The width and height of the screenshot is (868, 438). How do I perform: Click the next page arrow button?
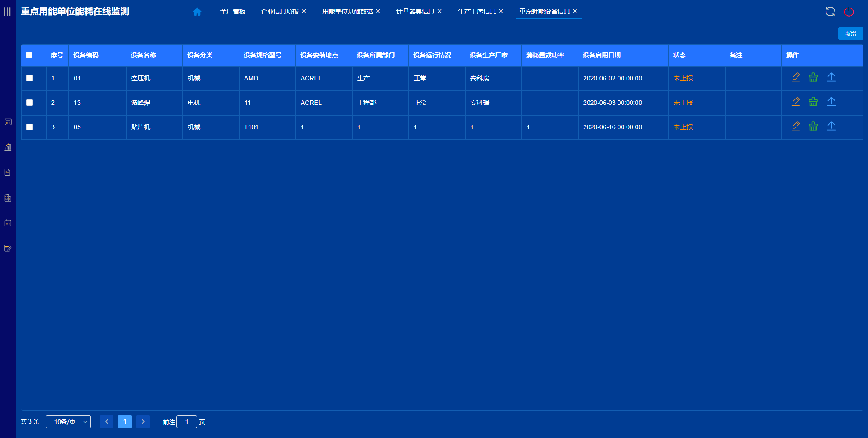pyautogui.click(x=143, y=422)
